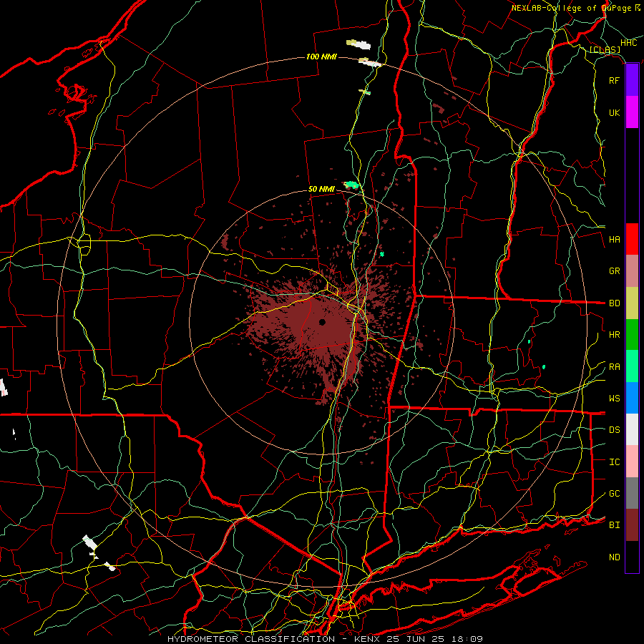Image resolution: width=644 pixels, height=644 pixels.
Task: Click the UK legend label text
Action: (x=614, y=112)
